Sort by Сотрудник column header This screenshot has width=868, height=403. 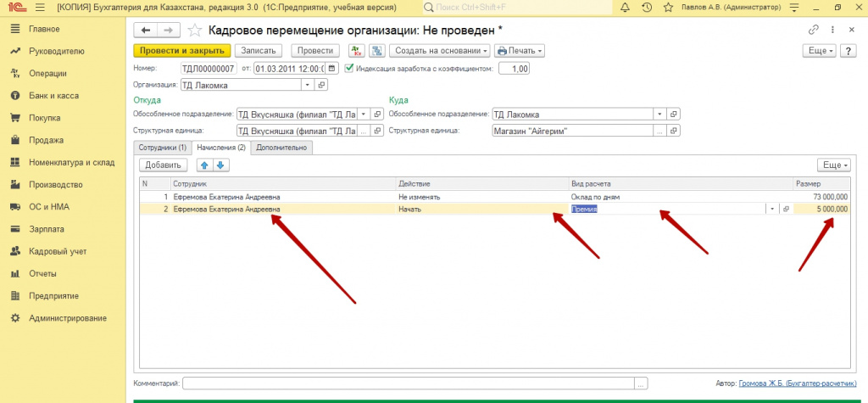pyautogui.click(x=283, y=183)
